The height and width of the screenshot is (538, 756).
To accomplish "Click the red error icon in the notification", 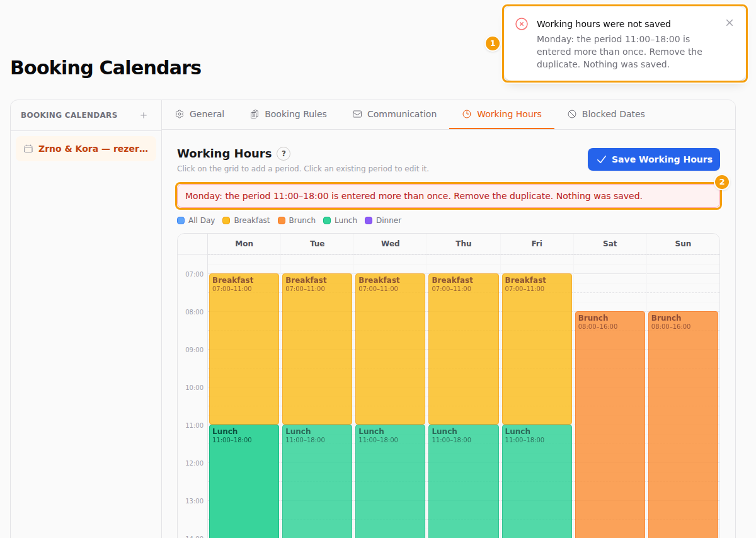I will tap(522, 24).
